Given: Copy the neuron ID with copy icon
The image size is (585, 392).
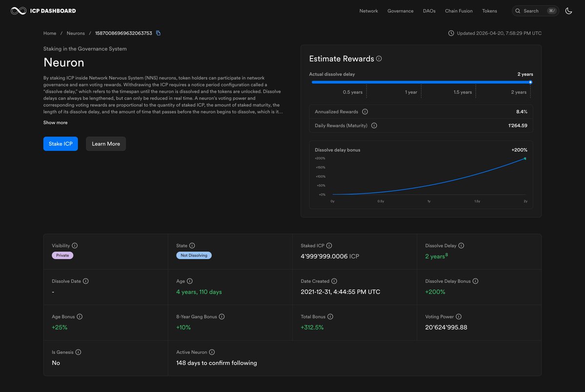Looking at the screenshot, I should point(158,33).
